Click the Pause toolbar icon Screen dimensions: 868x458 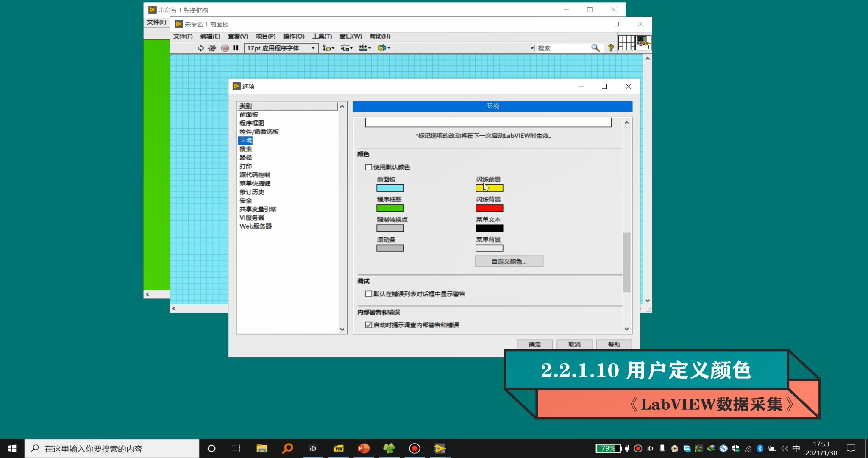[x=236, y=48]
